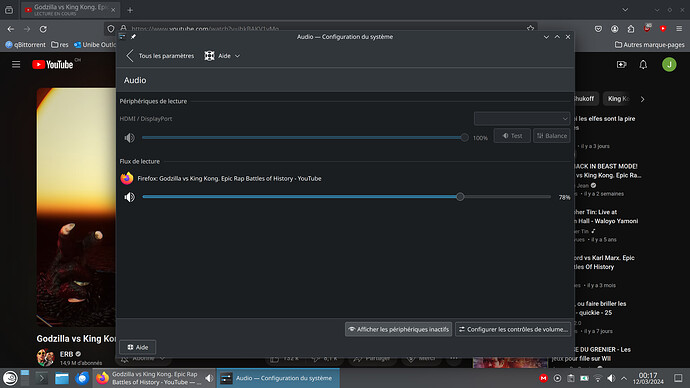The width and height of the screenshot is (690, 388).
Task: Open the virtual desktop pager in the taskbar
Action: tap(25, 378)
